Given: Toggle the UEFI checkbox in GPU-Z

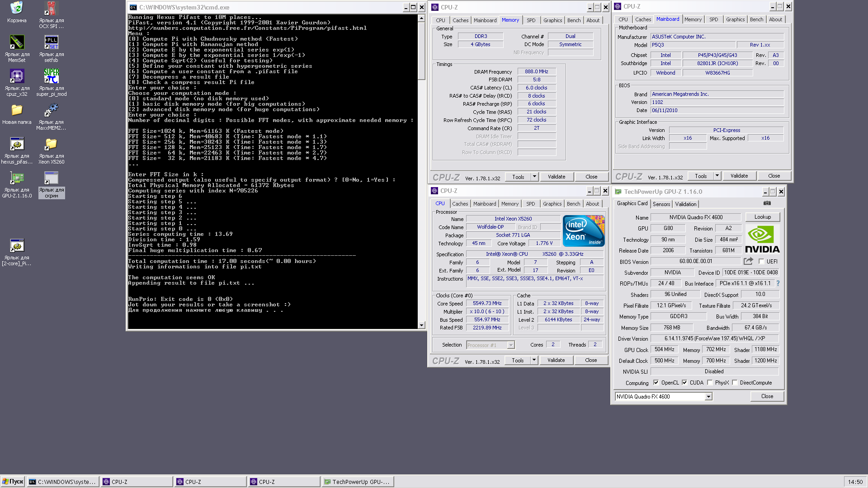Looking at the screenshot, I should click(761, 261).
